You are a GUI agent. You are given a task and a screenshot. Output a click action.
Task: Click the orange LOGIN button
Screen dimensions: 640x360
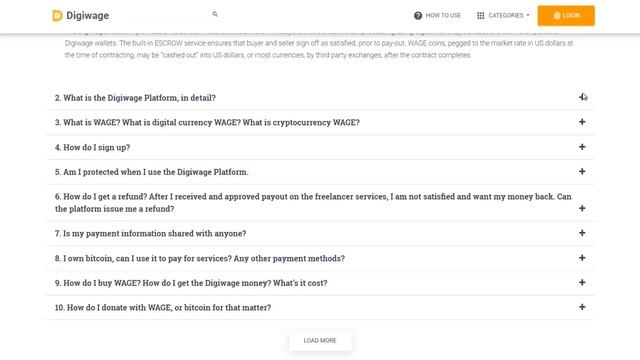coord(566,16)
